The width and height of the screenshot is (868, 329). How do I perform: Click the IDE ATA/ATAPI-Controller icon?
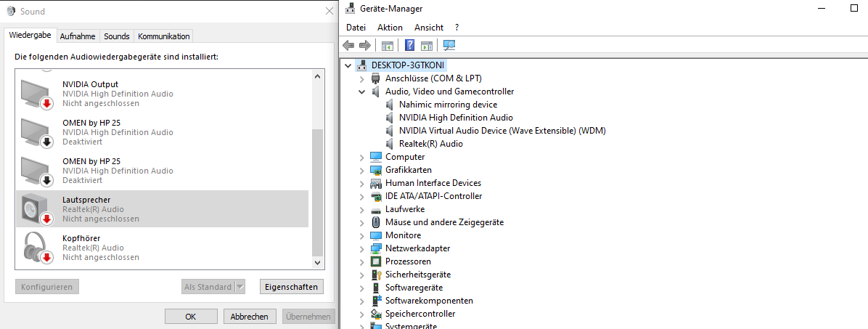click(376, 196)
